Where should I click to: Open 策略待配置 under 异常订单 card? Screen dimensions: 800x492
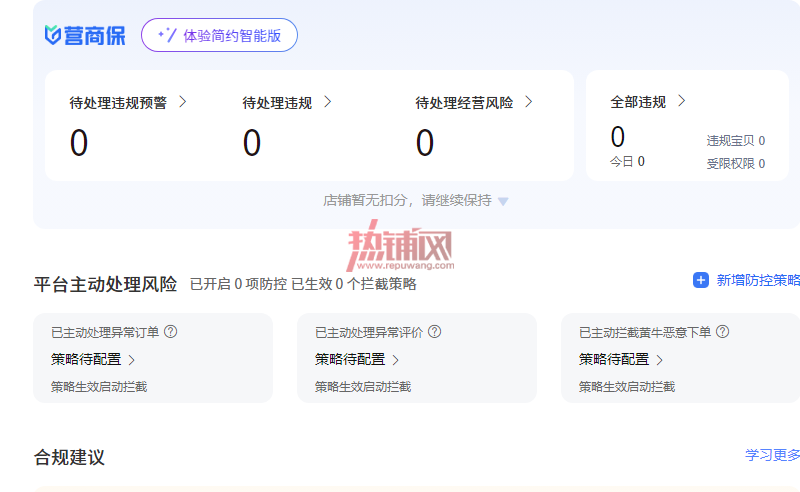[93, 359]
